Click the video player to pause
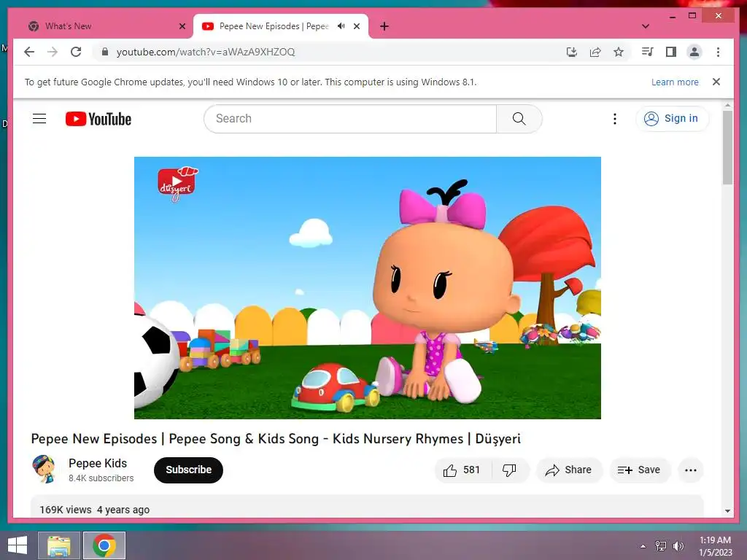Viewport: 747px width, 560px height. point(368,287)
